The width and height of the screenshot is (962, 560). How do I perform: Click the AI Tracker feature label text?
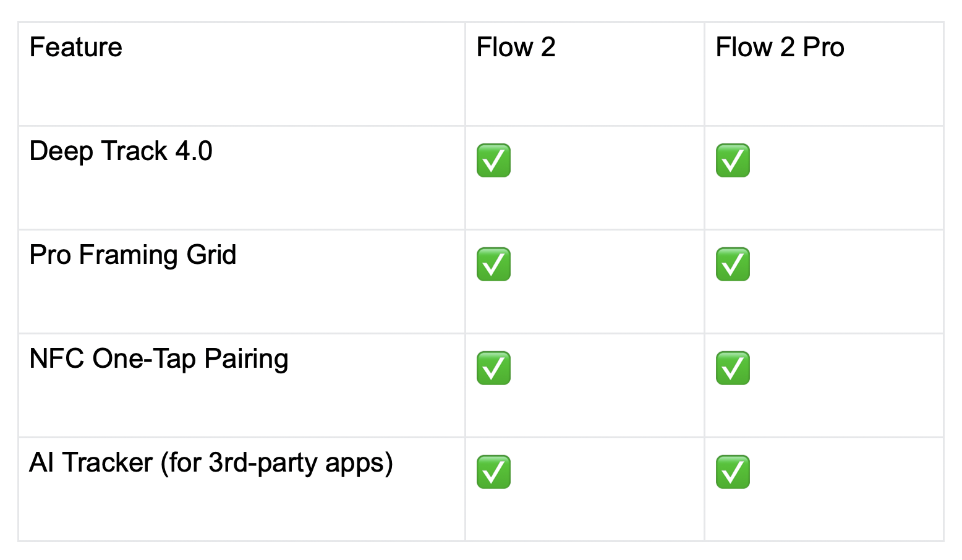coord(91,463)
